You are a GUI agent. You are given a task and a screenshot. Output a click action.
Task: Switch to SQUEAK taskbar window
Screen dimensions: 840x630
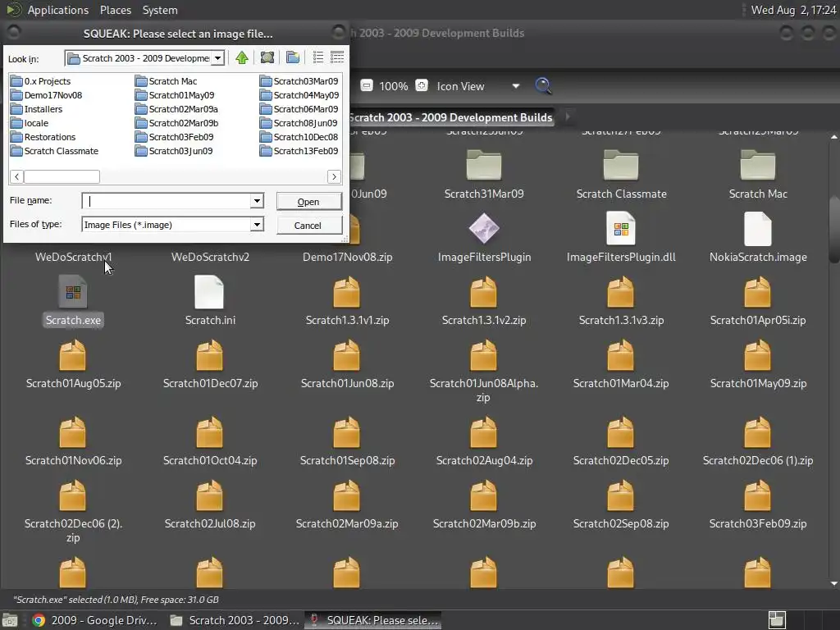(x=373, y=620)
